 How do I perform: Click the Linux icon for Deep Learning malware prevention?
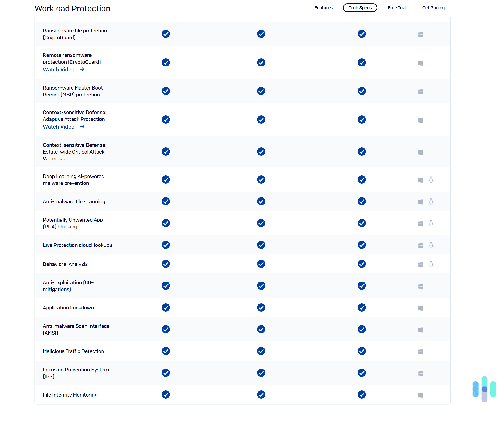pyautogui.click(x=431, y=180)
